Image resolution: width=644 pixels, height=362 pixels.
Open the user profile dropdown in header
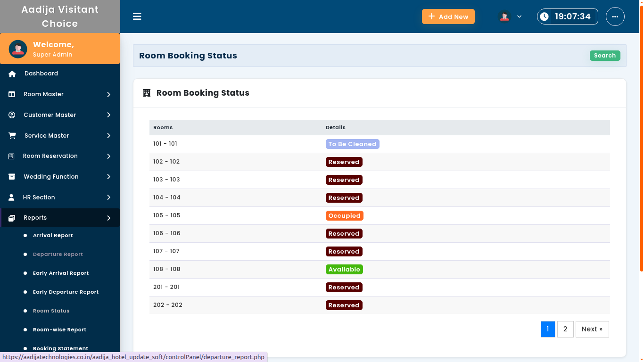(x=510, y=16)
